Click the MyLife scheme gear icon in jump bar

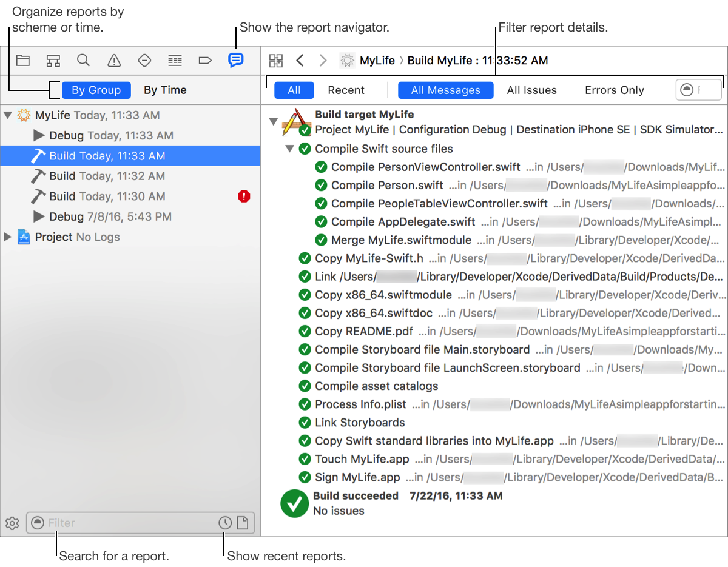point(347,60)
